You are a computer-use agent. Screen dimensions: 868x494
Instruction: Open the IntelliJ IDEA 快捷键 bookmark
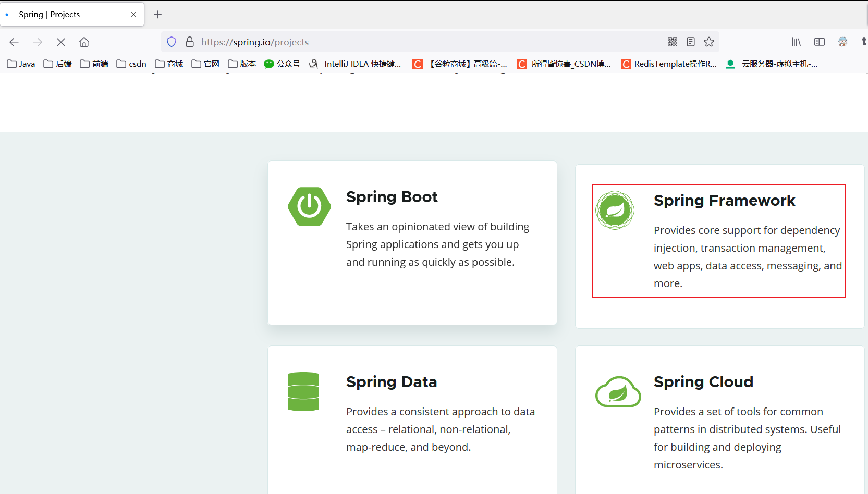click(x=355, y=64)
